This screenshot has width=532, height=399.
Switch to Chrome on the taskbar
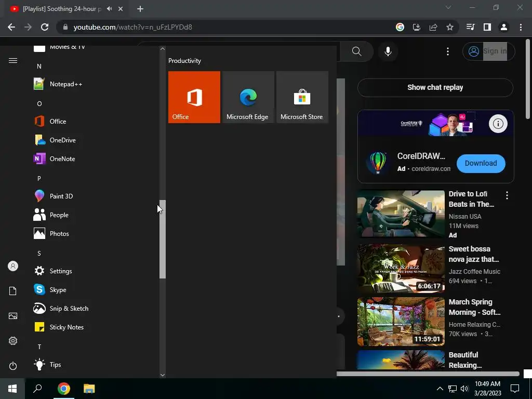click(63, 389)
